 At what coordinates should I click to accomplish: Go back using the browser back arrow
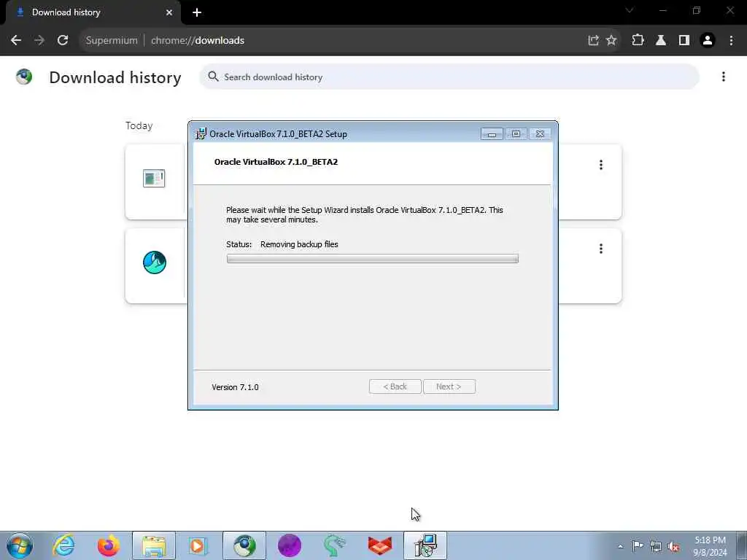[16, 41]
